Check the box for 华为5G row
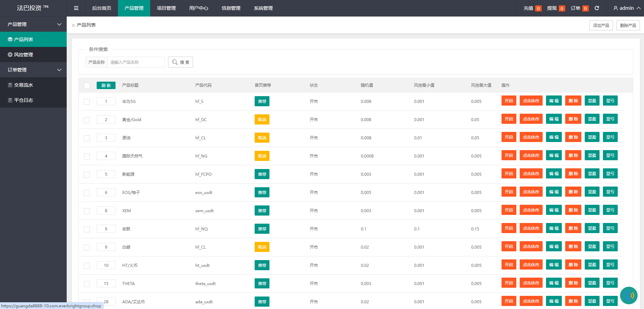The width and height of the screenshot is (644, 309). [87, 102]
